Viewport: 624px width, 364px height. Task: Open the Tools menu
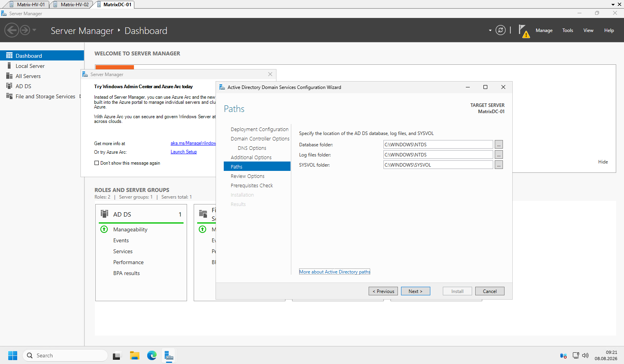[567, 30]
